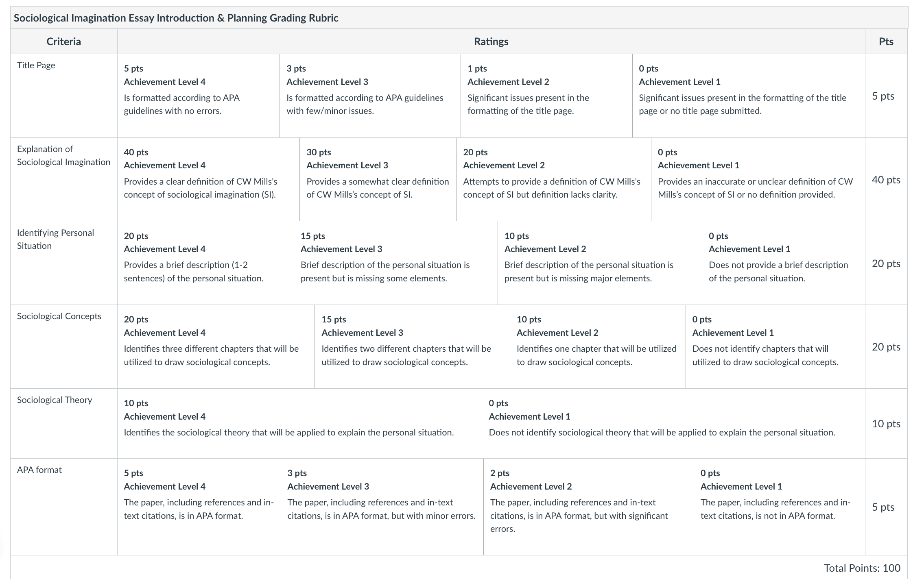Click the Sociological Concepts criterion label
Viewport: 924px width, 579px height.
tap(59, 316)
